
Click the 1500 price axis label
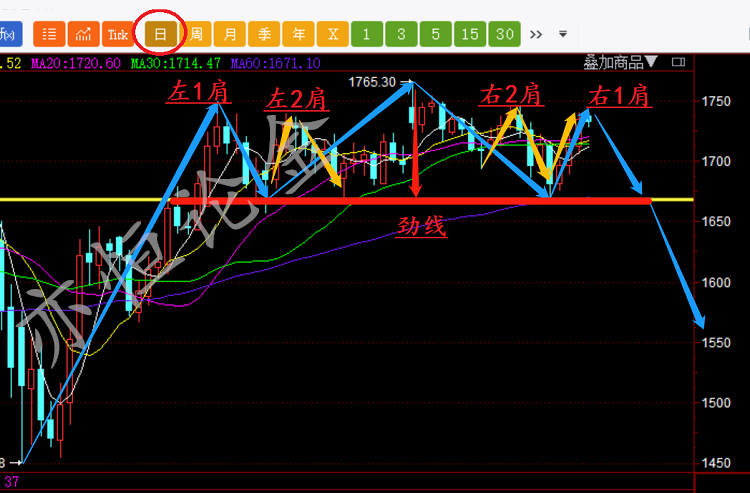point(716,403)
